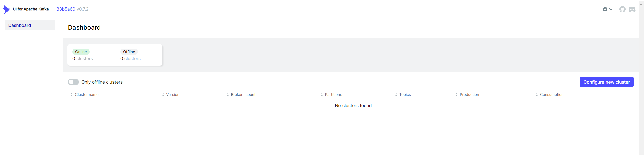Click the Offline clusters status card
This screenshot has width=644, height=155.
click(x=139, y=55)
